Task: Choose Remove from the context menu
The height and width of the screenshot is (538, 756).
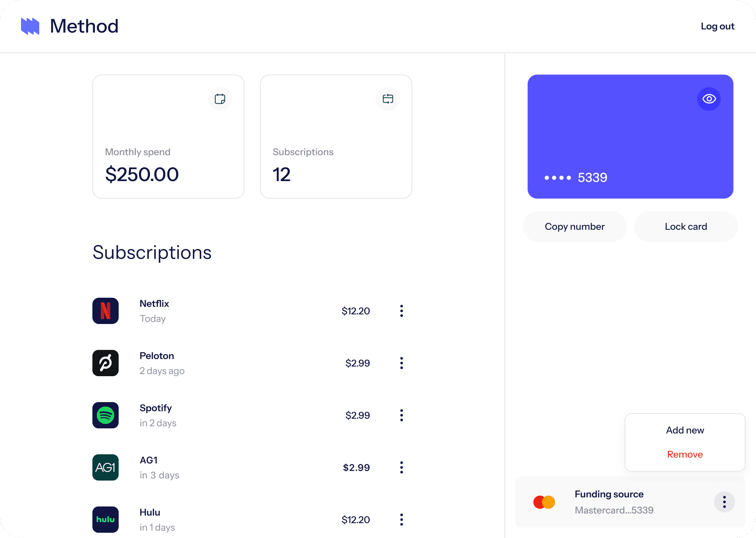Action: [x=685, y=454]
